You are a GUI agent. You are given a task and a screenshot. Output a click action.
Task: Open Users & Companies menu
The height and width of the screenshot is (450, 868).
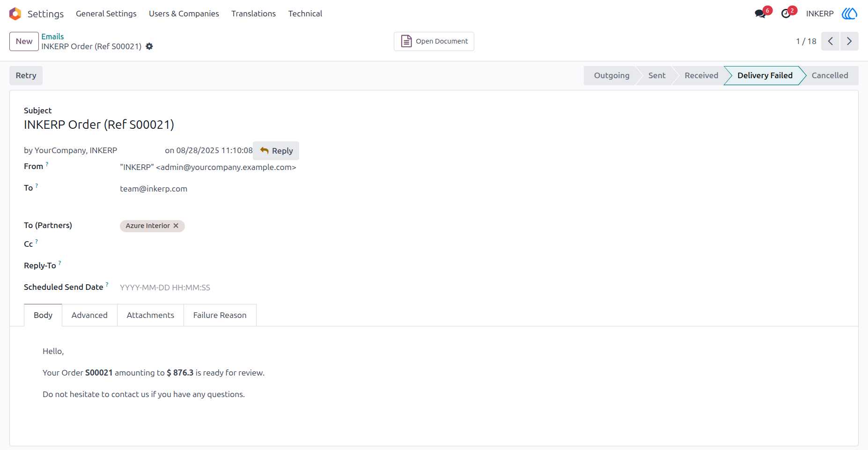click(184, 14)
